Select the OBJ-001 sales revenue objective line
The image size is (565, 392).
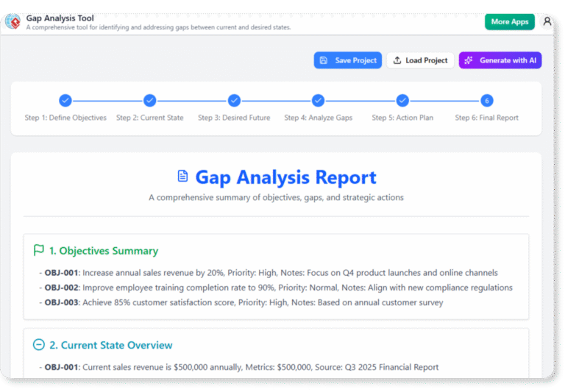coord(269,273)
